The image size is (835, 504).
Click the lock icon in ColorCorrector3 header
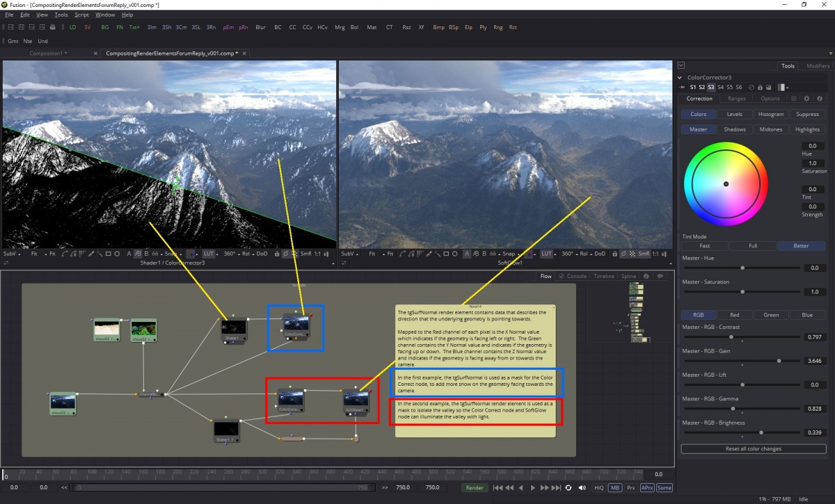coord(759,88)
